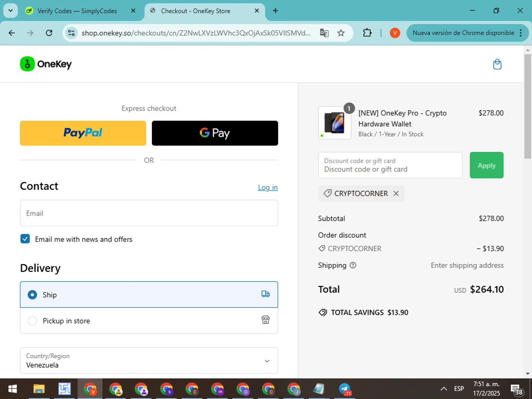Open Telegram from the taskbar
532x399 pixels.
pyautogui.click(x=344, y=389)
